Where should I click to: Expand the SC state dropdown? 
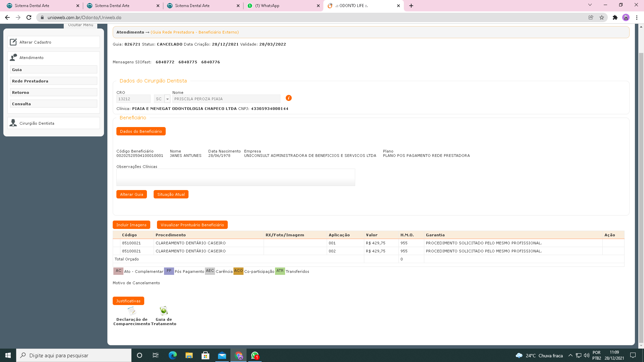pos(167,99)
